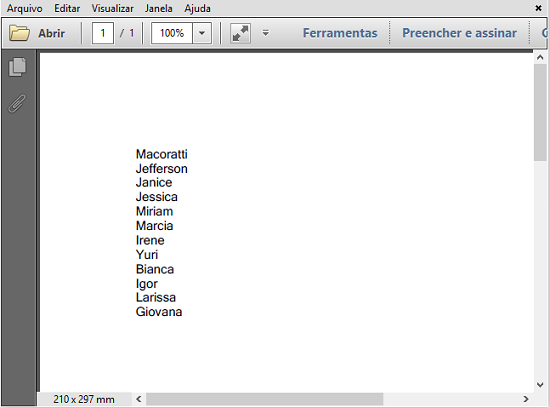Open the Ferramentas pane
The height and width of the screenshot is (408, 550).
pyautogui.click(x=340, y=33)
